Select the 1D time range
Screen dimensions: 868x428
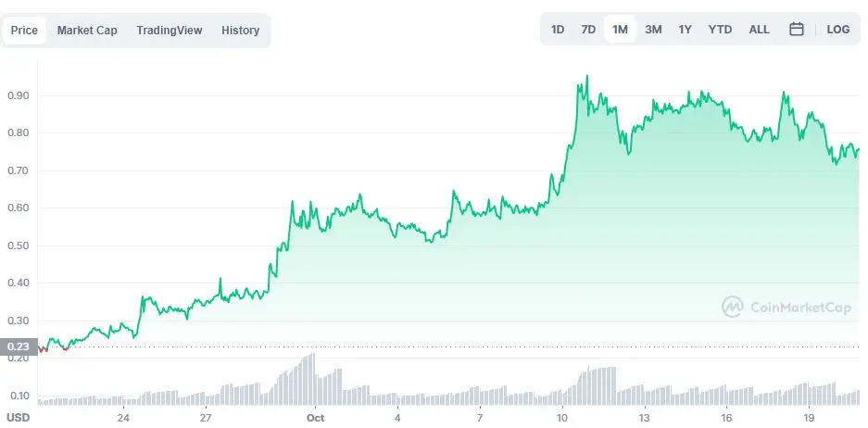(558, 30)
